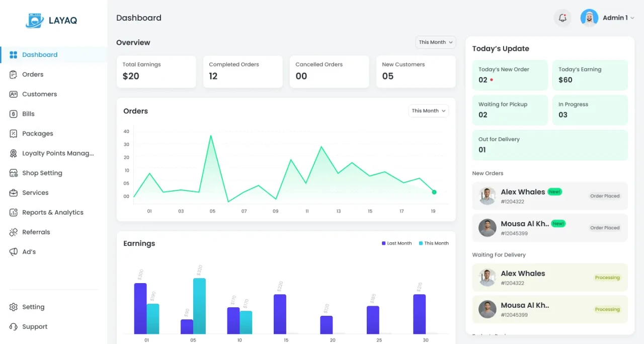Open Today's Earning $60 card
The width and height of the screenshot is (644, 344).
coord(590,76)
